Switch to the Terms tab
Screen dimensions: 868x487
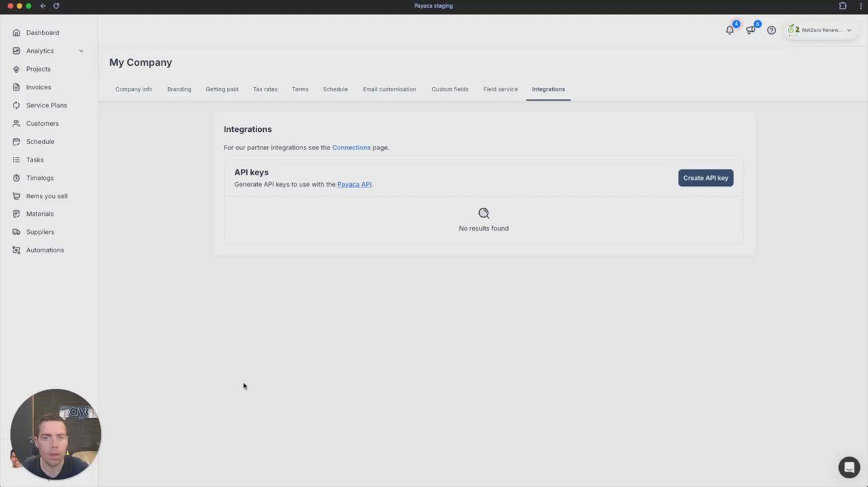(300, 89)
